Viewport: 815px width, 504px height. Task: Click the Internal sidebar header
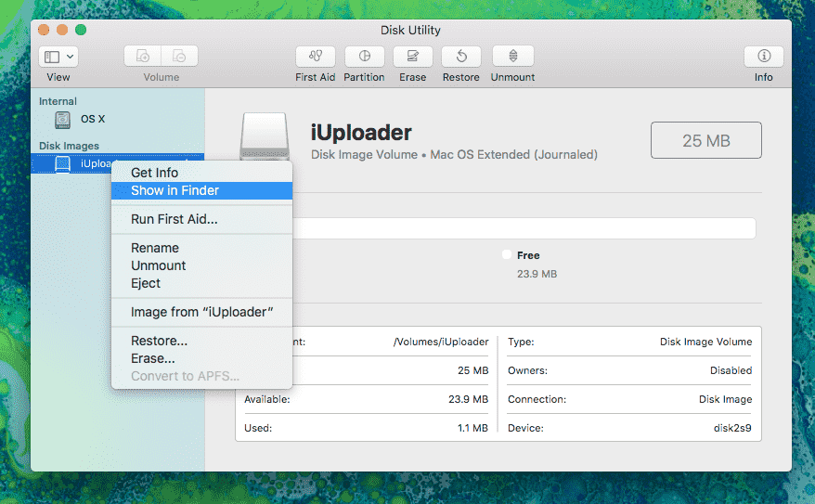(58, 101)
